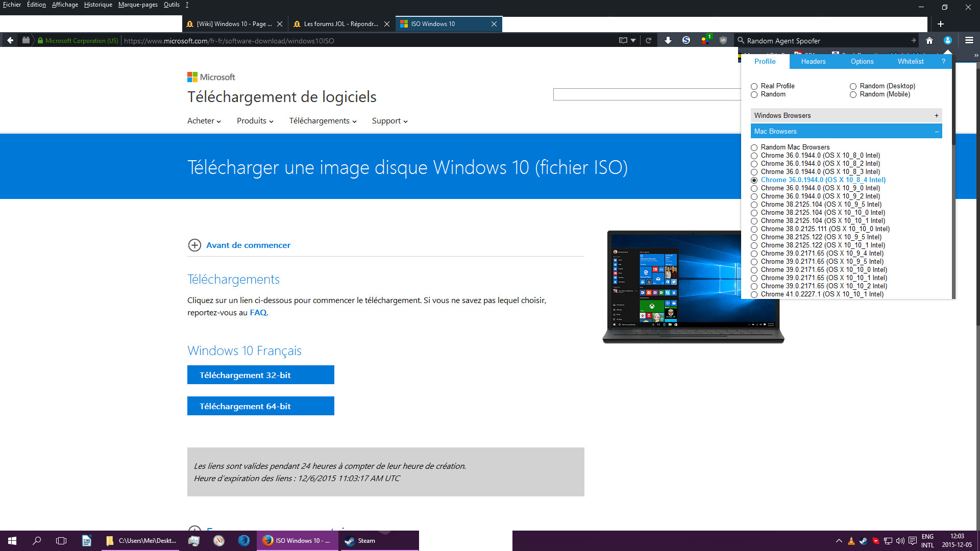Click the colored-dots extension icon with badge

[705, 40]
